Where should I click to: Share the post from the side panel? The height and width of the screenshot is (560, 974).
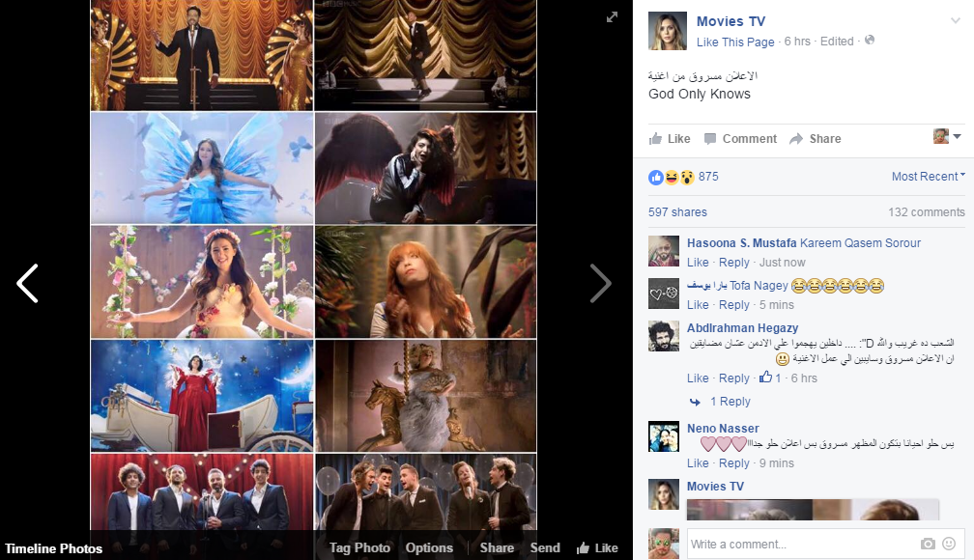[815, 138]
